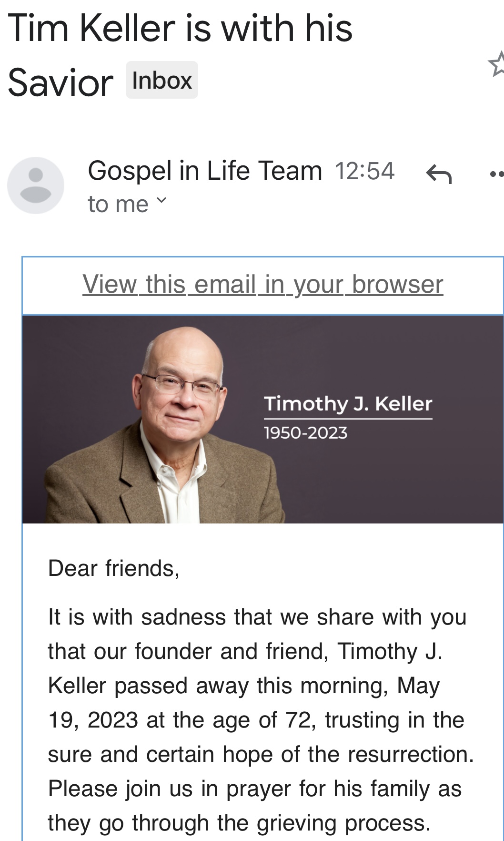Tap the "they go through the grieving" line
This screenshot has height=841, width=504.
point(239,823)
